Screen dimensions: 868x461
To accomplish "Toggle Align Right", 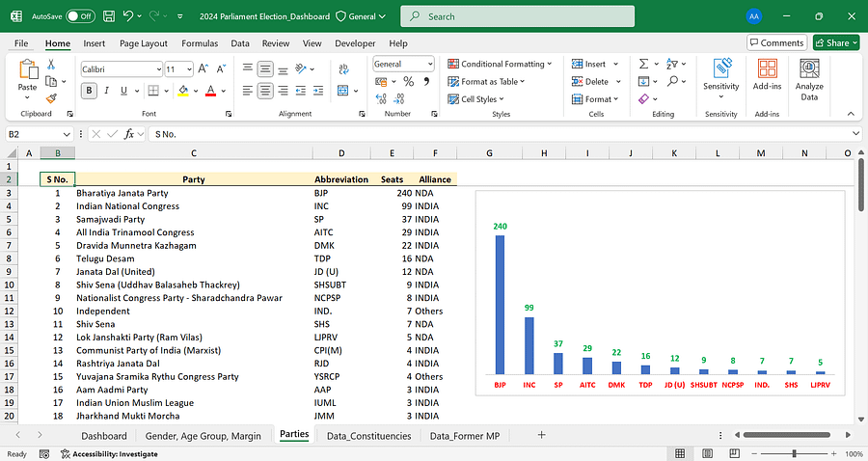I will [x=283, y=91].
